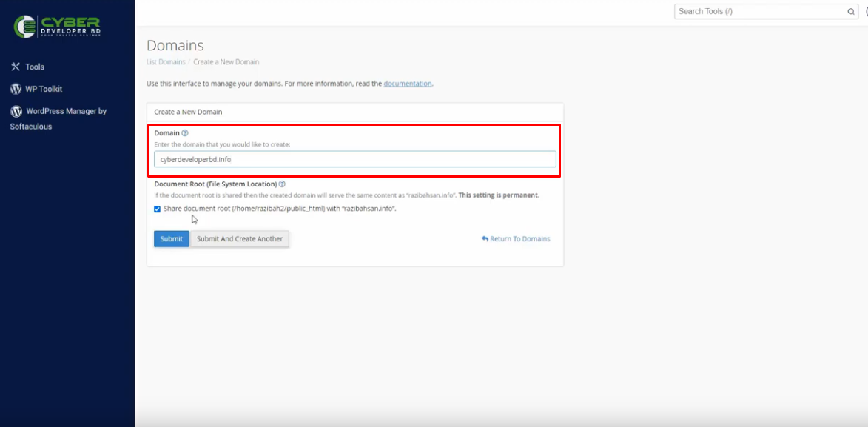Image resolution: width=868 pixels, height=427 pixels.
Task: Click the WP Toolkit WordPress icon
Action: [x=16, y=89]
